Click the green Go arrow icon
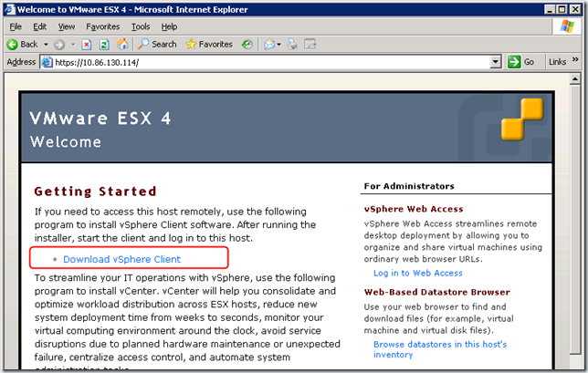The width and height of the screenshot is (588, 373). [514, 62]
